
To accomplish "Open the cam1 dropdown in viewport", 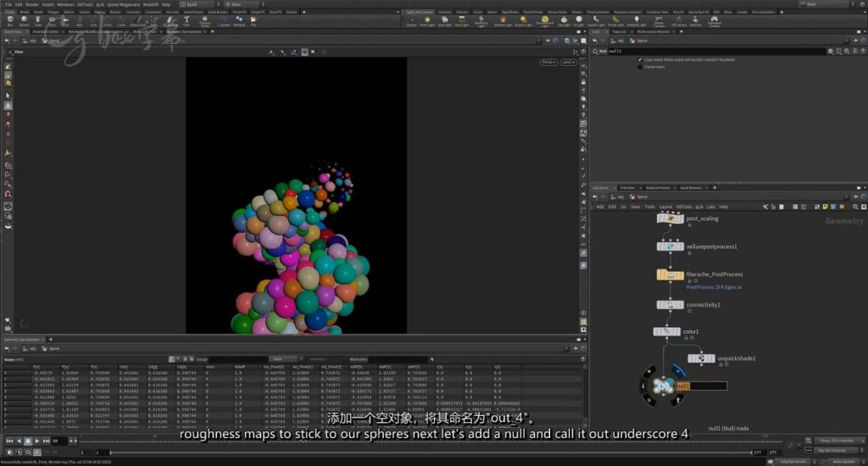I will [x=568, y=62].
